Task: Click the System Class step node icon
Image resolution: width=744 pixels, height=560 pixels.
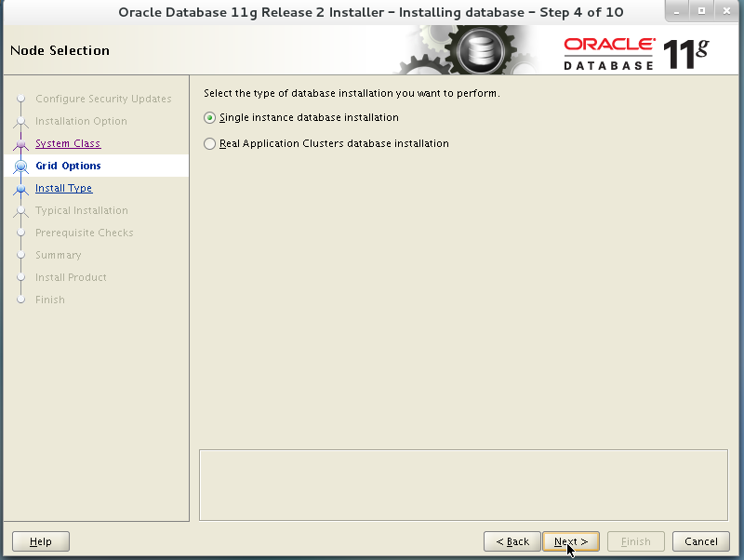Action: tap(20, 144)
